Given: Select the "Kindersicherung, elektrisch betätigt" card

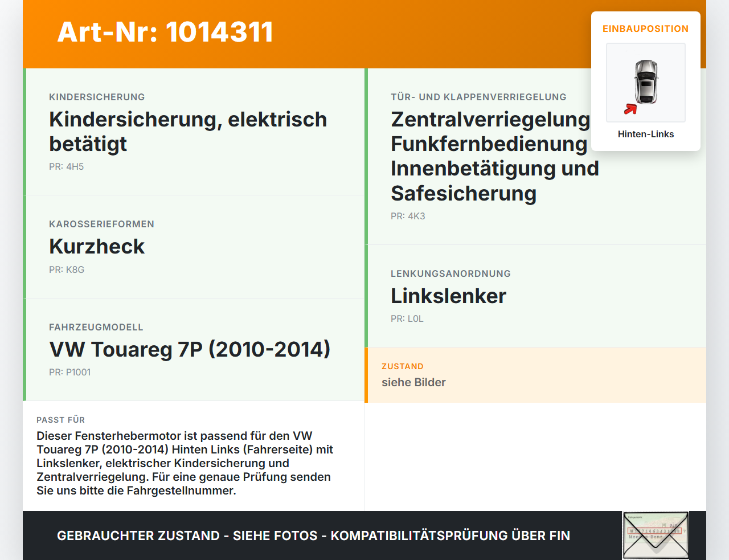Looking at the screenshot, I should (x=188, y=131).
